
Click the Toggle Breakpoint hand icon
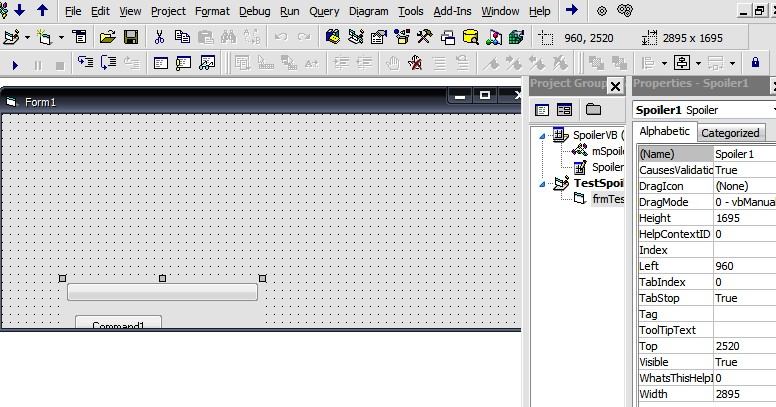coord(393,63)
